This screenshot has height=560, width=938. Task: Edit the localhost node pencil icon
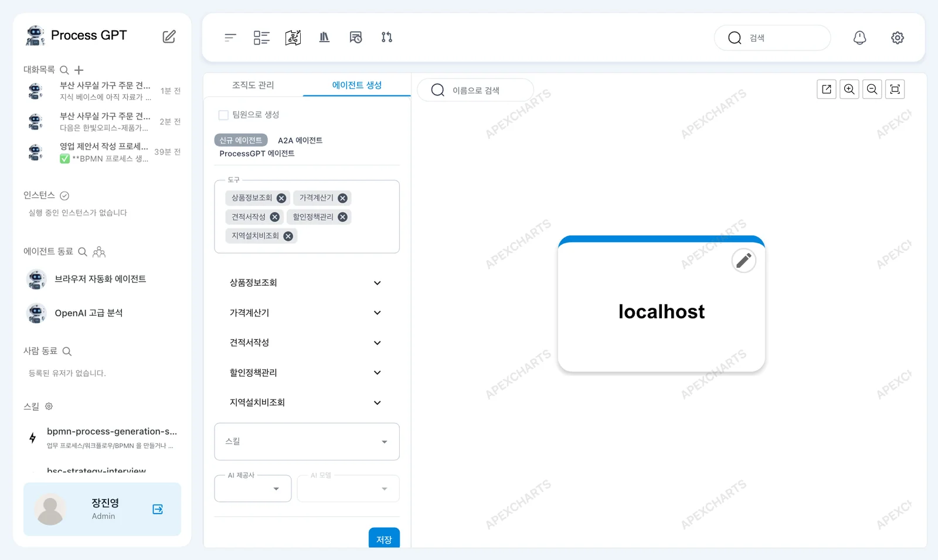(744, 261)
